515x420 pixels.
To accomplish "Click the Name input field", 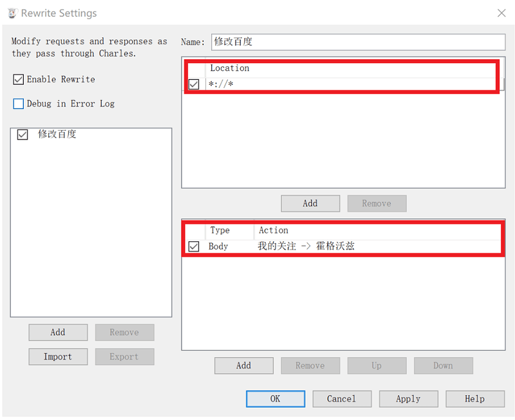I will pyautogui.click(x=358, y=42).
